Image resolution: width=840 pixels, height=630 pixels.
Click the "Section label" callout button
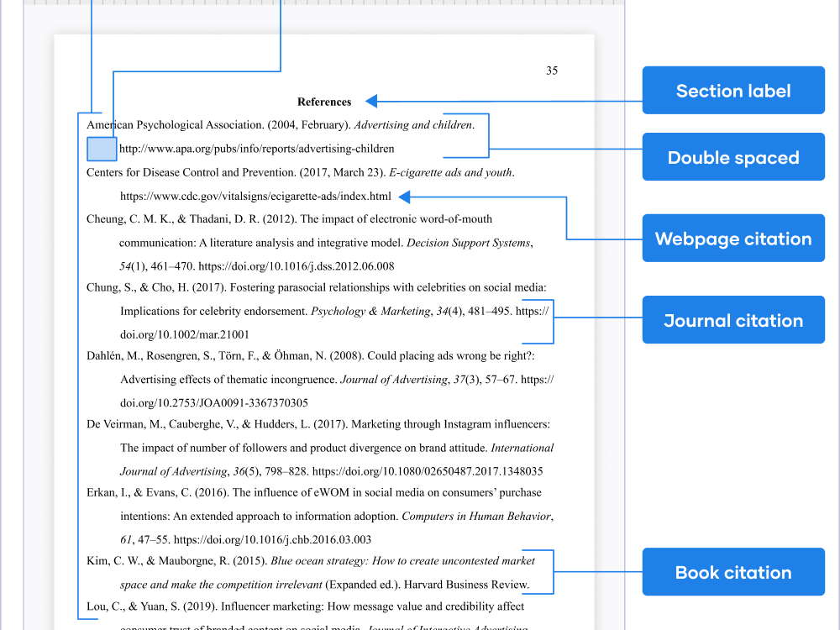732,90
